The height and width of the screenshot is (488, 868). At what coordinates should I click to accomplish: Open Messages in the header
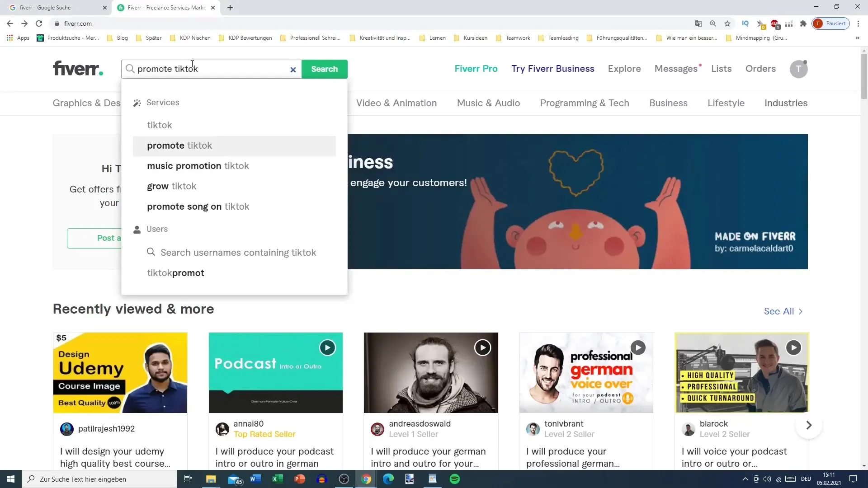click(x=676, y=69)
